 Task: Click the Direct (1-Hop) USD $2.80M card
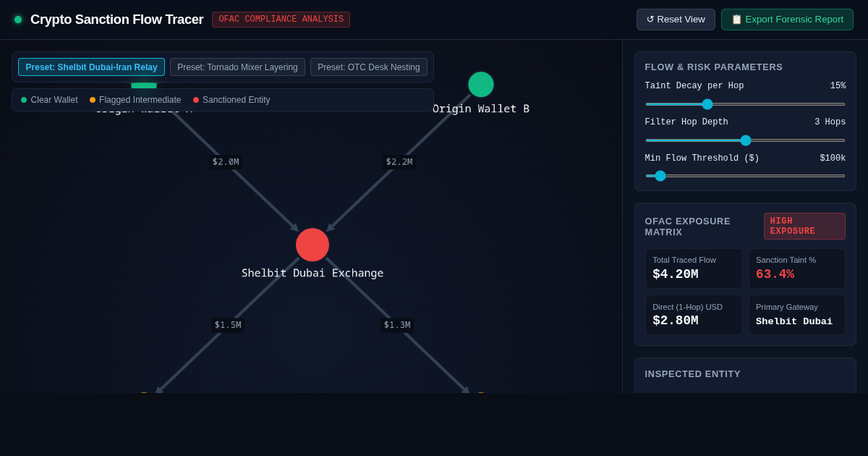point(694,315)
